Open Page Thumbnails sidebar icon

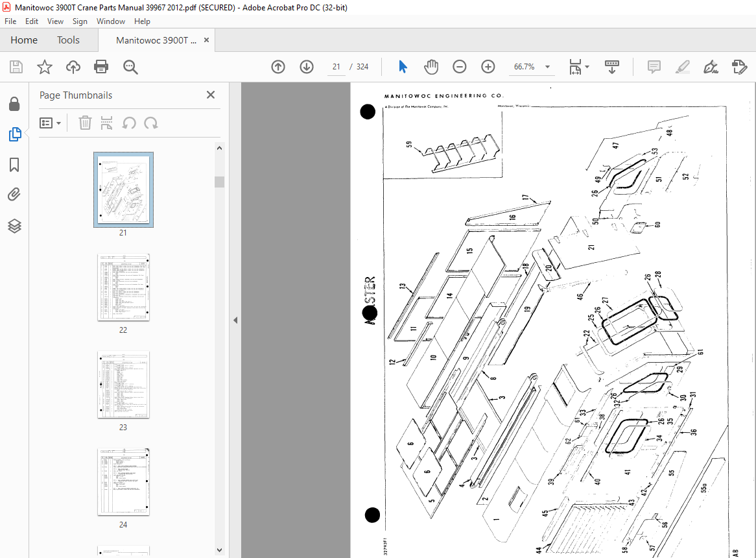click(14, 134)
